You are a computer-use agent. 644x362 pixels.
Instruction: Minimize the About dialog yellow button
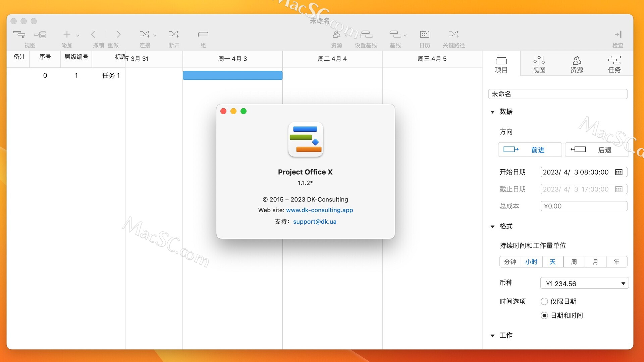coord(233,111)
